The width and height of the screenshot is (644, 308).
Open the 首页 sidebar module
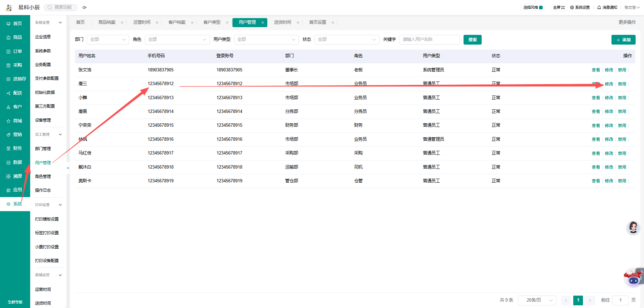(x=15, y=23)
